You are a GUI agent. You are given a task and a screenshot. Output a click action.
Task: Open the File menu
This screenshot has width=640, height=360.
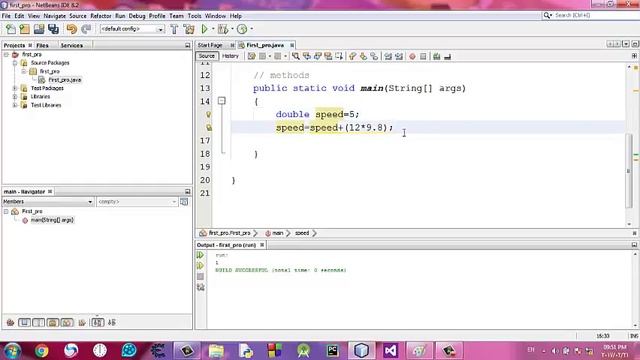[6, 16]
